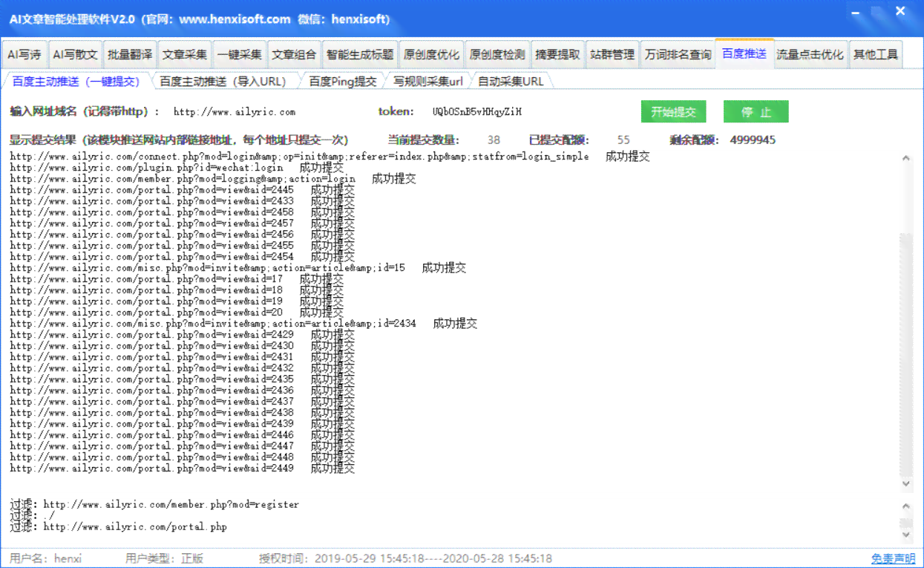Click the results list scrollbar down arrow
Screen dimensions: 924x568
pos(906,483)
